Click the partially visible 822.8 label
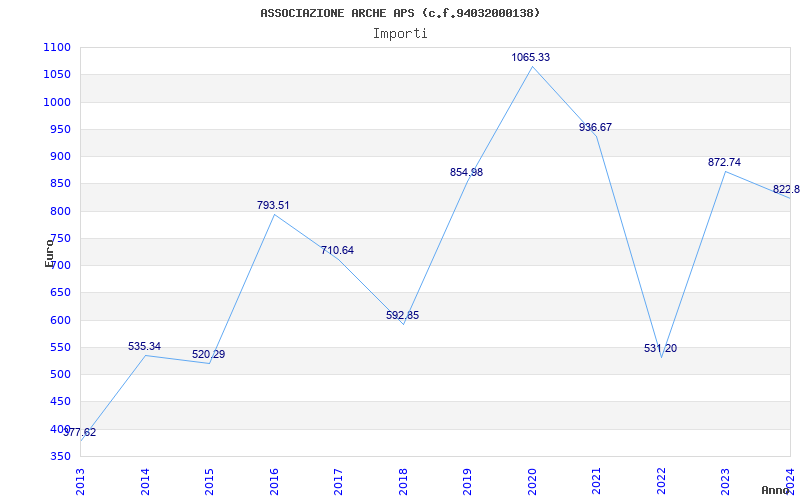 pyautogui.click(x=786, y=190)
